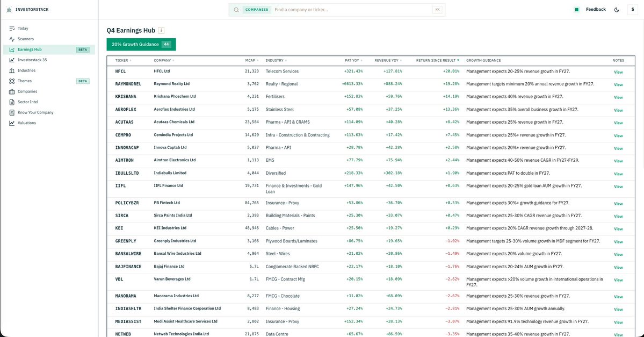View notes for Raymond Realty Ltd
Viewport: 644px width, 337px height.
618,85
